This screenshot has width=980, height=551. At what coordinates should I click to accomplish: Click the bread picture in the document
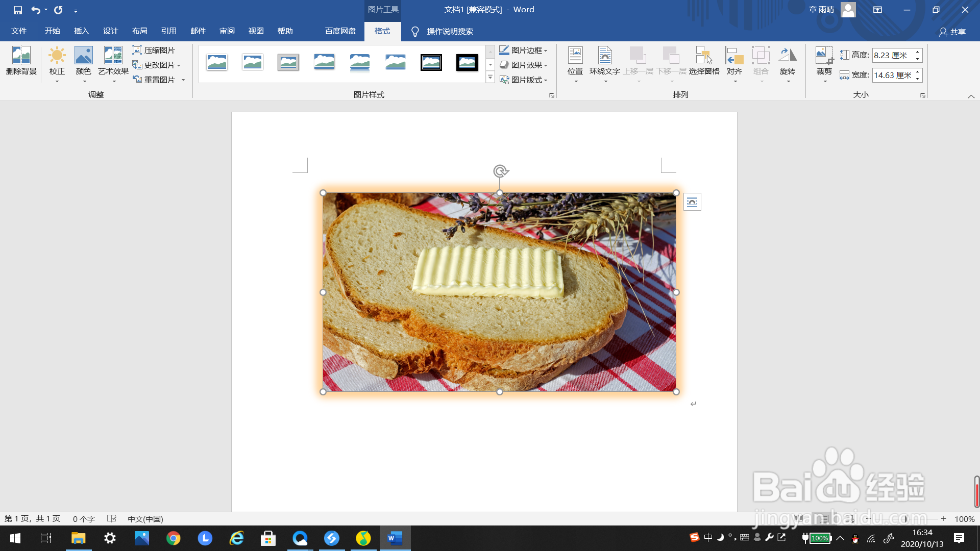click(x=499, y=292)
